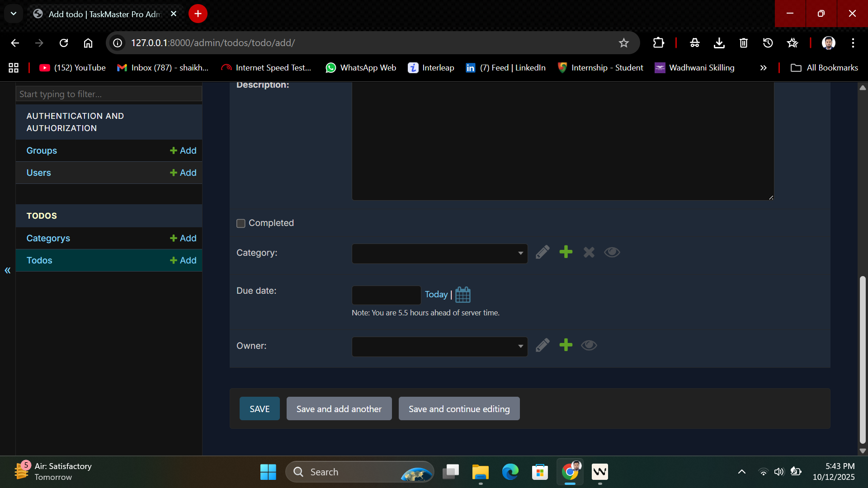Screen dimensions: 868x488
Task: Click Add next to Groups
Action: click(x=183, y=150)
